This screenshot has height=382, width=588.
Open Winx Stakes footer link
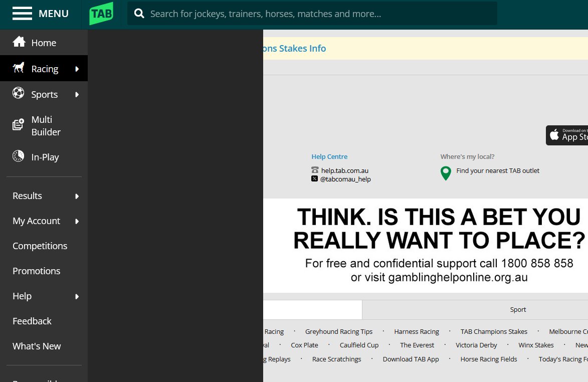click(536, 345)
